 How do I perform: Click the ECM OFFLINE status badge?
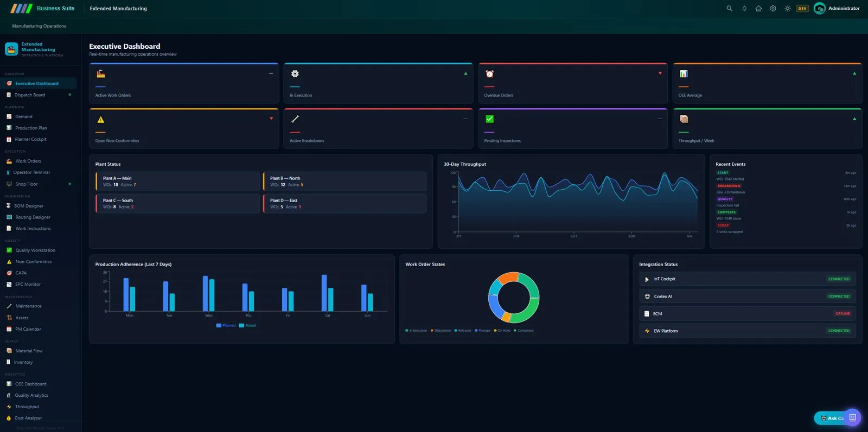(x=843, y=314)
